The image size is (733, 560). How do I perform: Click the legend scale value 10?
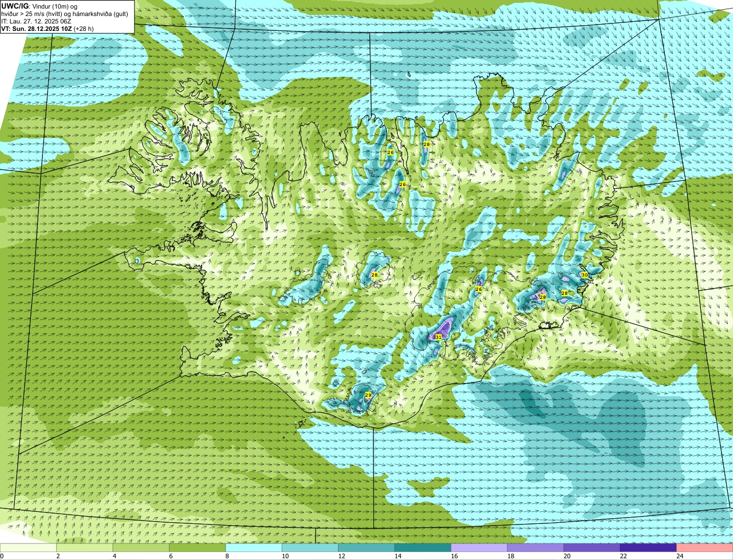pyautogui.click(x=285, y=556)
